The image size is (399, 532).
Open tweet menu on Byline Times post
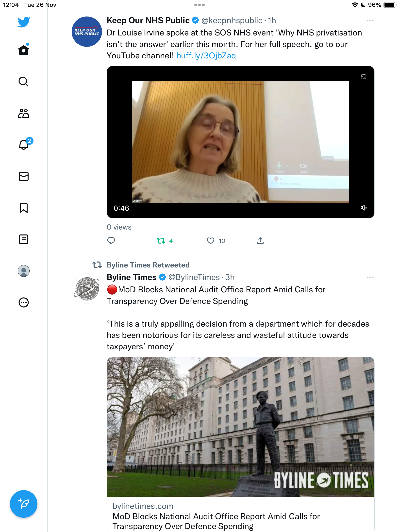370,277
